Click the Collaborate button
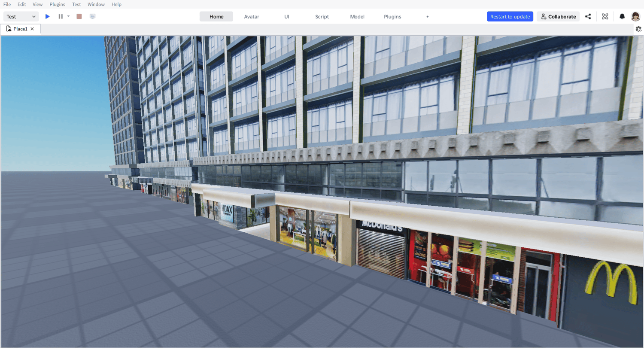644x362 pixels. [x=558, y=17]
